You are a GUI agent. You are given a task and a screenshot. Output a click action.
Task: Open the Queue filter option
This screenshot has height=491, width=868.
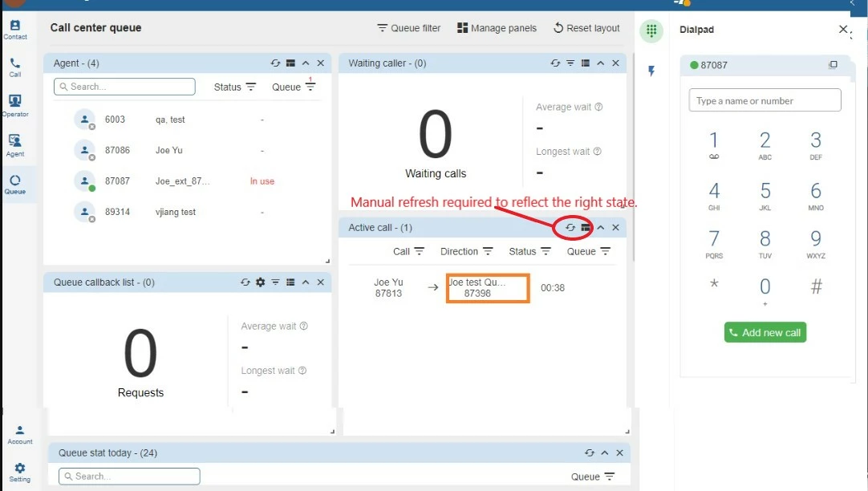click(x=408, y=27)
